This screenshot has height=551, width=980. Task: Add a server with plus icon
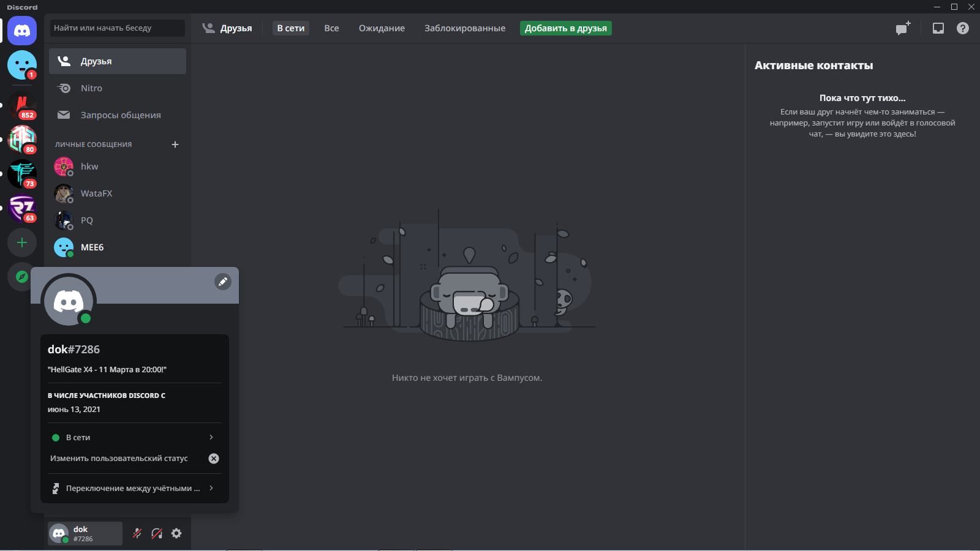22,242
